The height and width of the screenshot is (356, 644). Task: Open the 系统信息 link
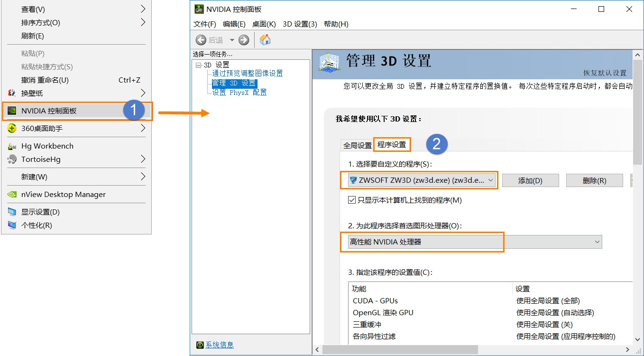coord(220,345)
